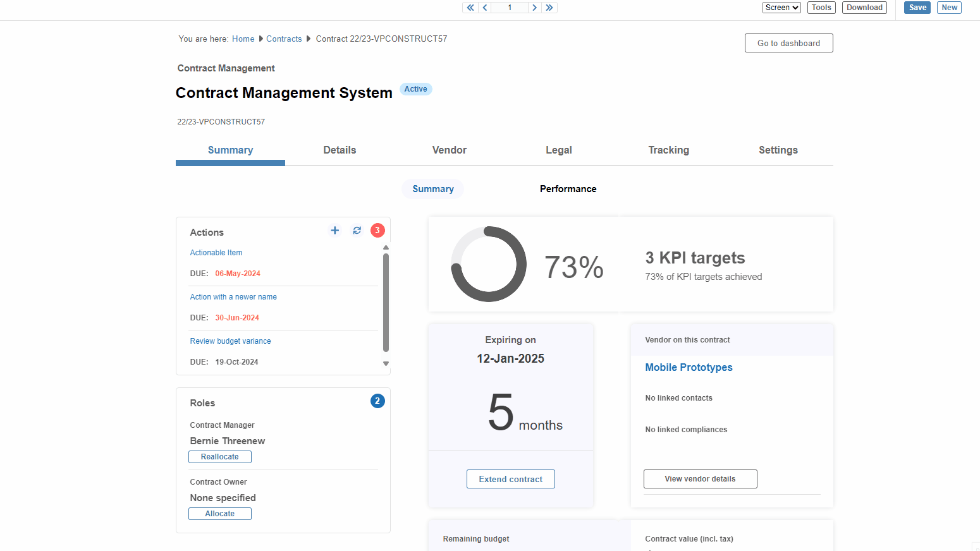The width and height of the screenshot is (980, 551).
Task: Switch to the Details tab
Action: coord(340,150)
